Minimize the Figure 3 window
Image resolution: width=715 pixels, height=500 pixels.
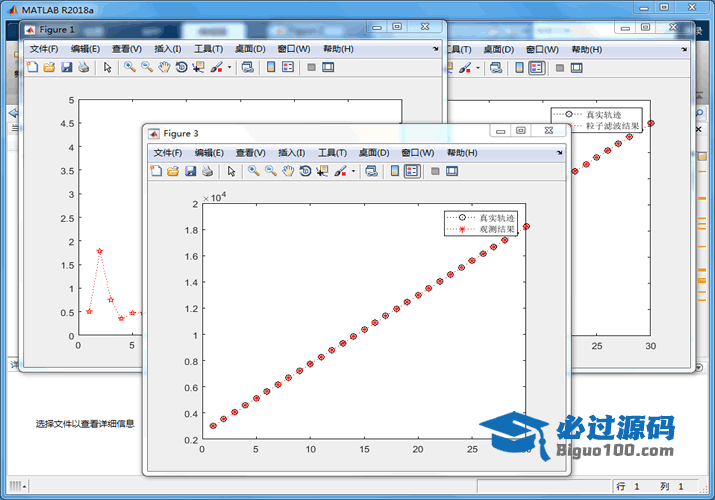pyautogui.click(x=500, y=131)
